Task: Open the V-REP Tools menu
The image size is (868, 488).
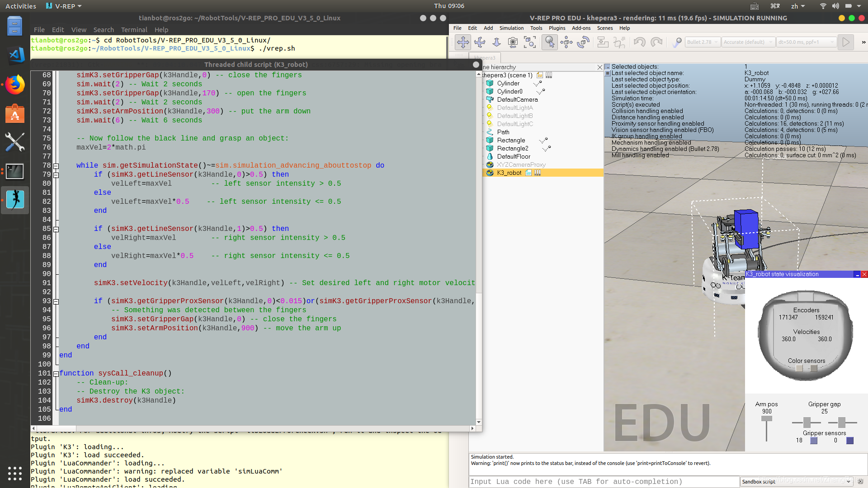Action: pos(536,28)
